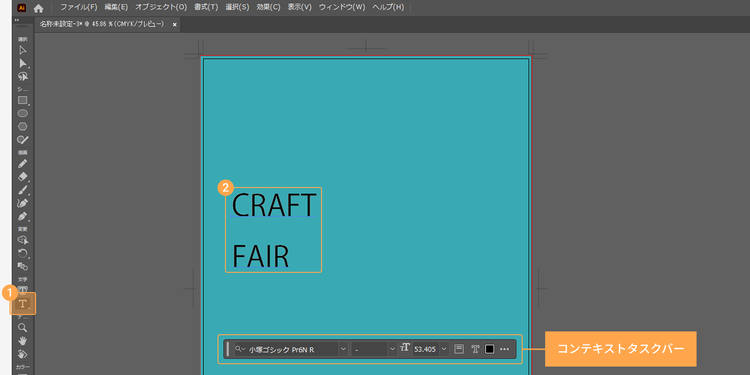This screenshot has width=750, height=375.
Task: Select the Ellipse tool
Action: pos(22,113)
